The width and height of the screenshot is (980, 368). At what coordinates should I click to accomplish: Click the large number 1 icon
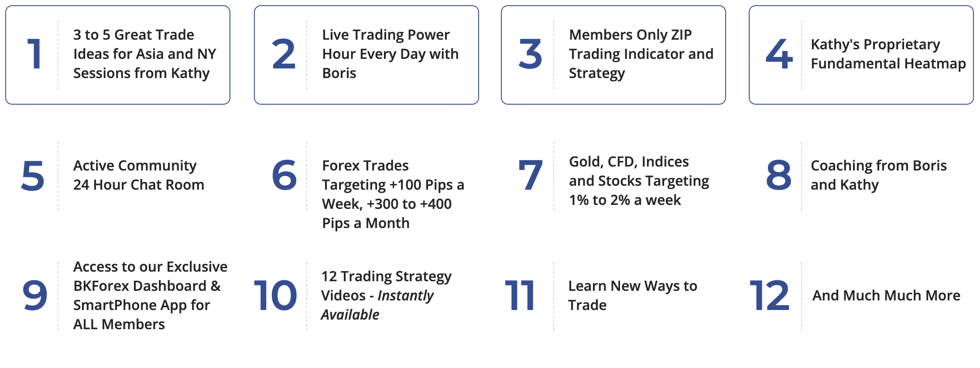tap(34, 54)
